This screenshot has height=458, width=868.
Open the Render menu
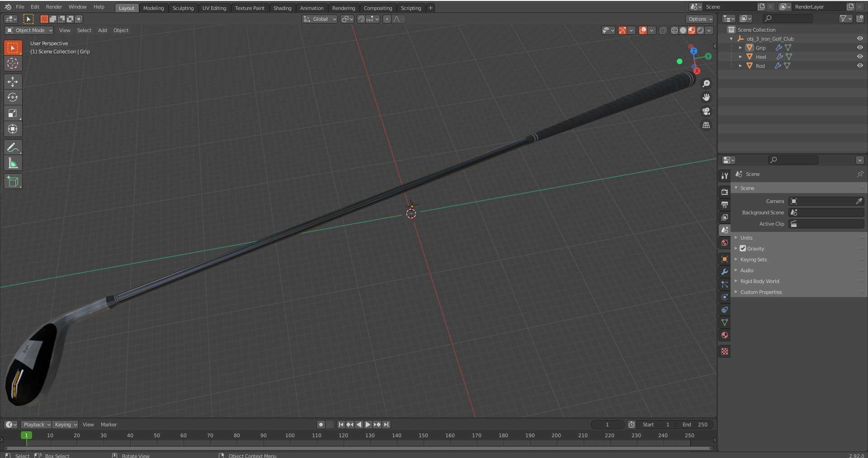coord(54,7)
